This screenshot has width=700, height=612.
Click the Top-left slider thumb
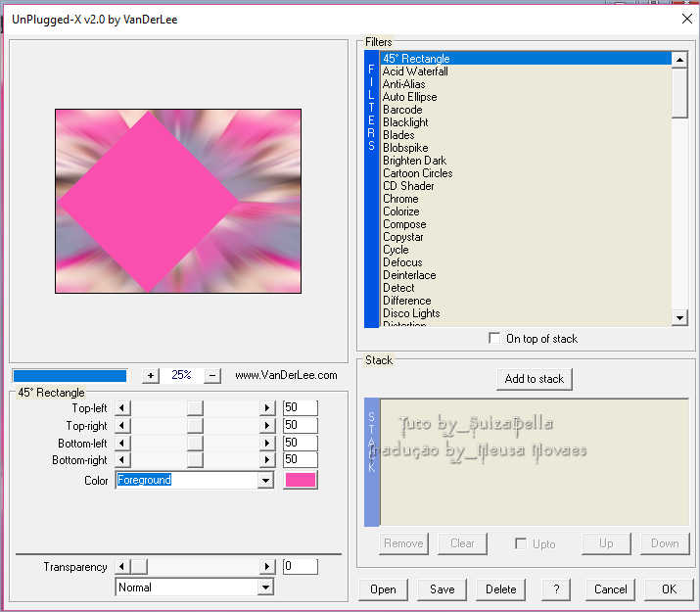[195, 407]
